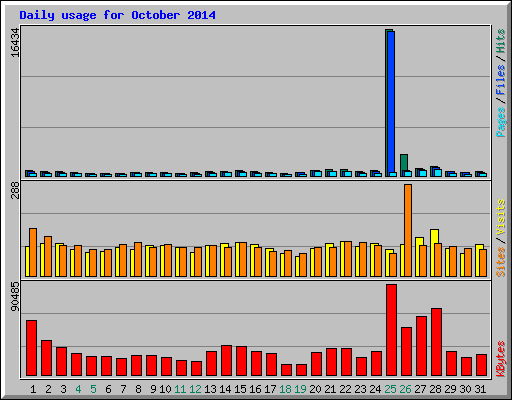Click the red KBytes bar for day 31

[x=481, y=365]
